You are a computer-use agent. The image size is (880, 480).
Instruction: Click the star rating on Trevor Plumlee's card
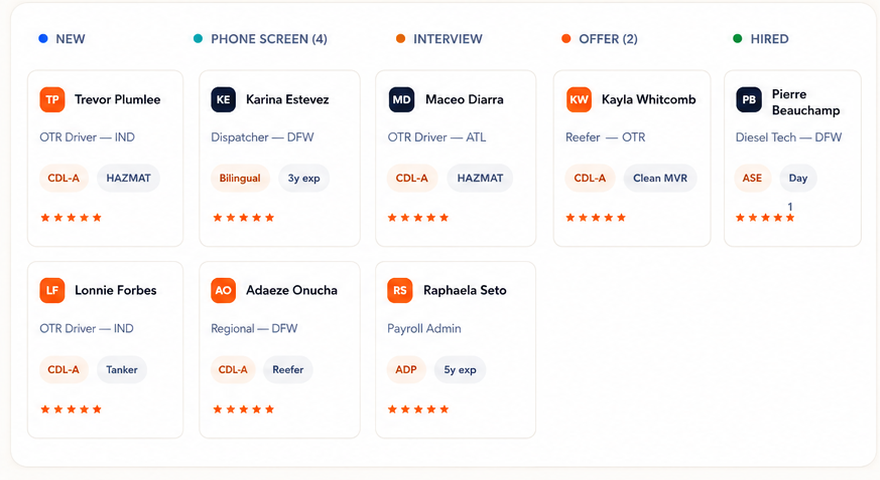(71, 218)
